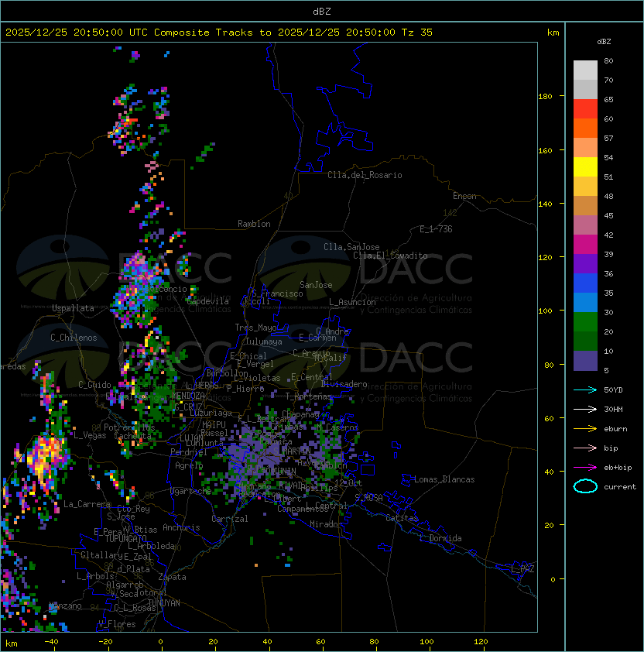Screen dimensions: 644x652
Task: Click the 'Encon' map label
Action: point(464,196)
